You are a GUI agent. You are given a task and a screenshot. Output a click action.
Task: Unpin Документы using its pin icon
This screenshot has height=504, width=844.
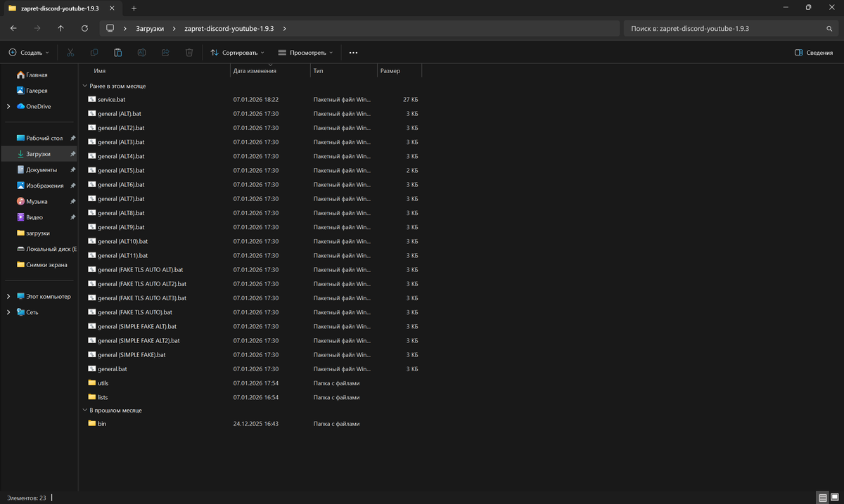[72, 170]
